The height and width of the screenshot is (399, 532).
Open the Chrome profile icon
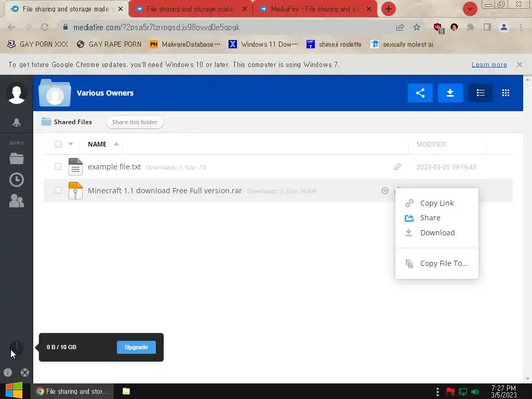(504, 28)
